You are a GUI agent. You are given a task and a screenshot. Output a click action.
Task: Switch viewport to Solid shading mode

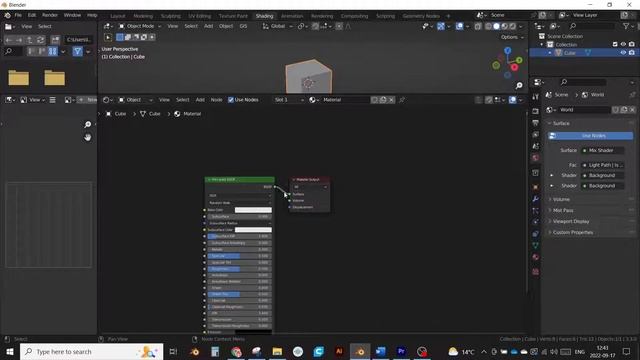pyautogui.click(x=496, y=26)
